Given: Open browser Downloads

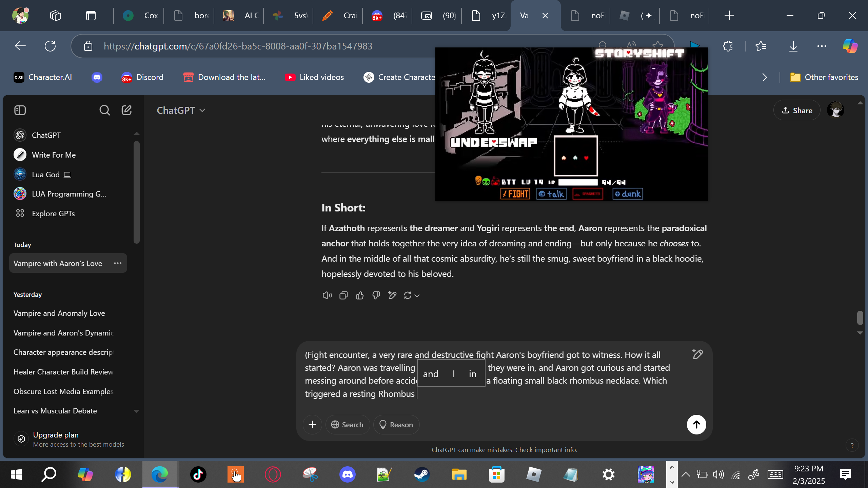Looking at the screenshot, I should click(793, 46).
